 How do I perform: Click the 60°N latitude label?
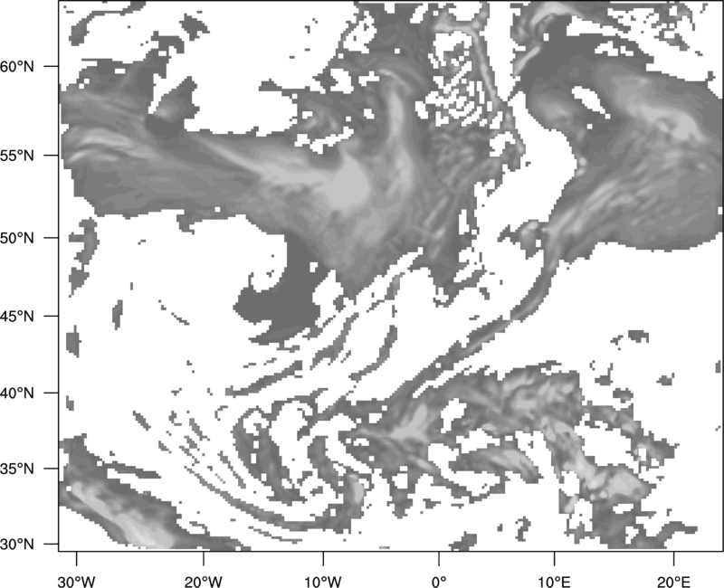[17, 66]
